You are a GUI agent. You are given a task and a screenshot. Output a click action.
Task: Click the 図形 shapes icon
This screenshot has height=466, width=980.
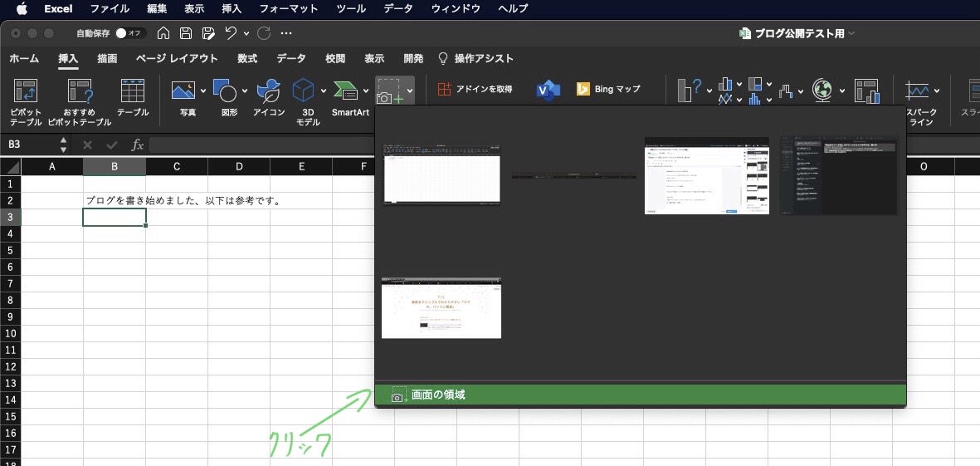(224, 90)
